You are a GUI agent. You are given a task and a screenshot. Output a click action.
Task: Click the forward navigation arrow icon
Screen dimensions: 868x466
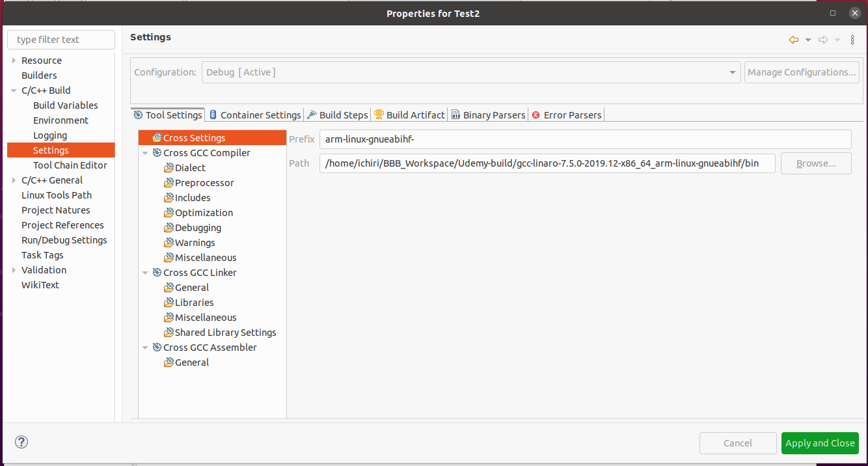823,40
